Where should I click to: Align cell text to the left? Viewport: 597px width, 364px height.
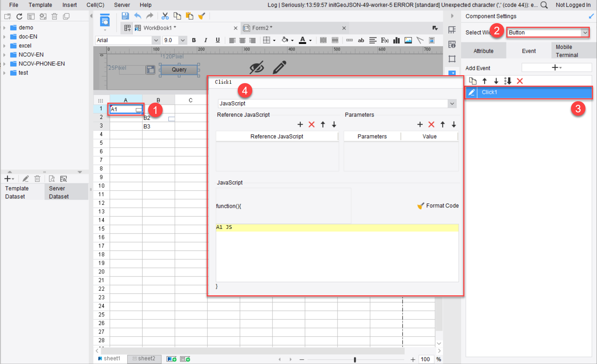coord(232,40)
